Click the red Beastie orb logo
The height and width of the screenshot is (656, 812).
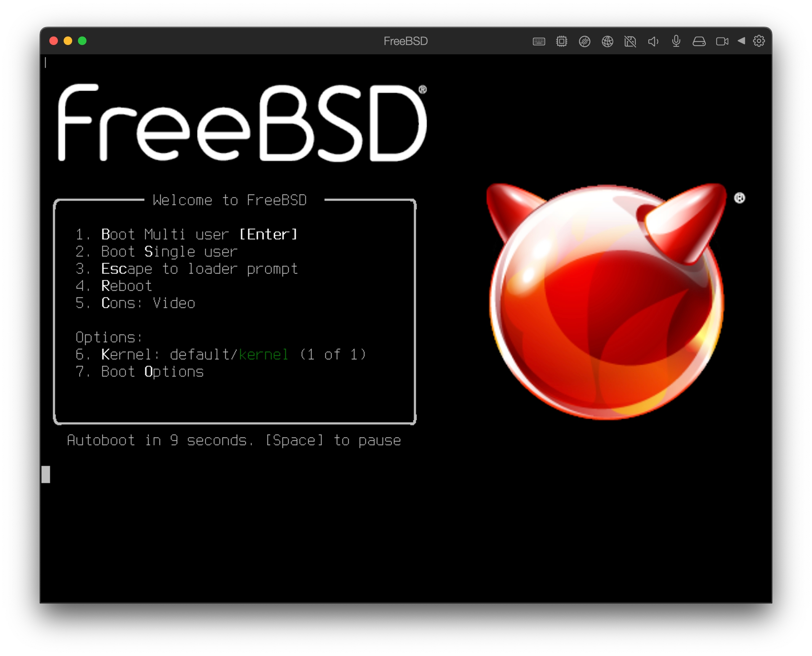coord(607,302)
